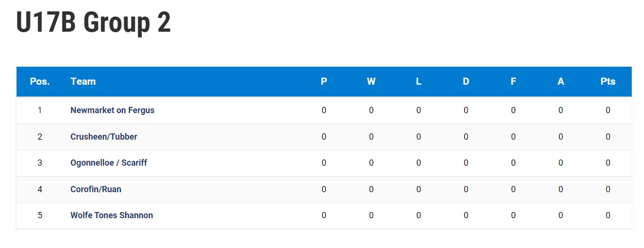Screen dimensions: 644x248
Task: Open the Crusheen/Tubber team link
Action: (x=104, y=137)
